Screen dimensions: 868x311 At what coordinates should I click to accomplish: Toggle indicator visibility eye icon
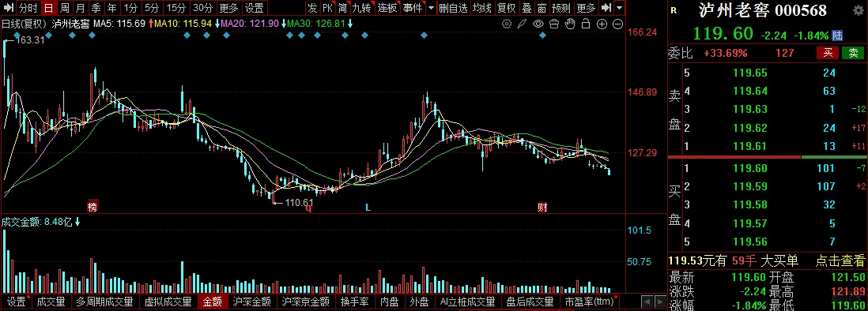coord(538,24)
